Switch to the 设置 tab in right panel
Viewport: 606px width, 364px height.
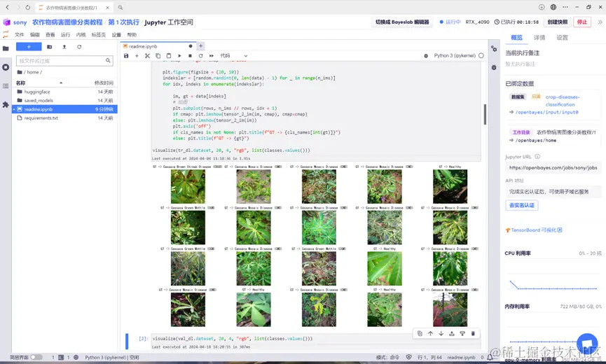click(562, 37)
